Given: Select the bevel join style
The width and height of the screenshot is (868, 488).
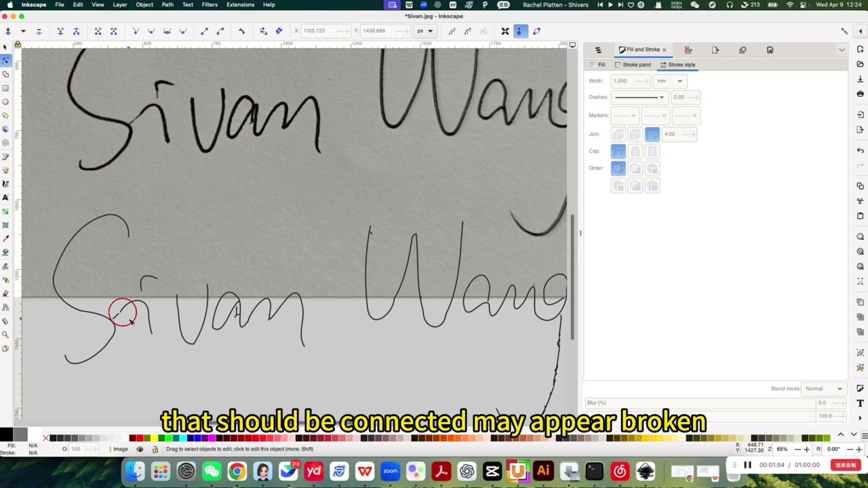Looking at the screenshot, I should tap(618, 134).
